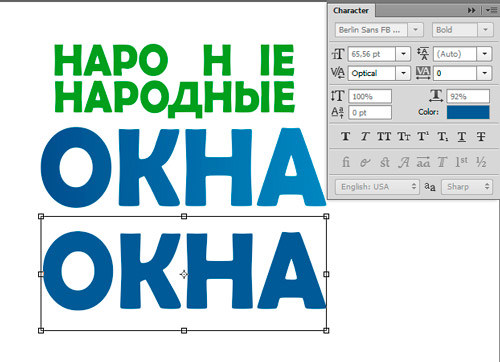Open the font size dropdown arrow

point(403,54)
